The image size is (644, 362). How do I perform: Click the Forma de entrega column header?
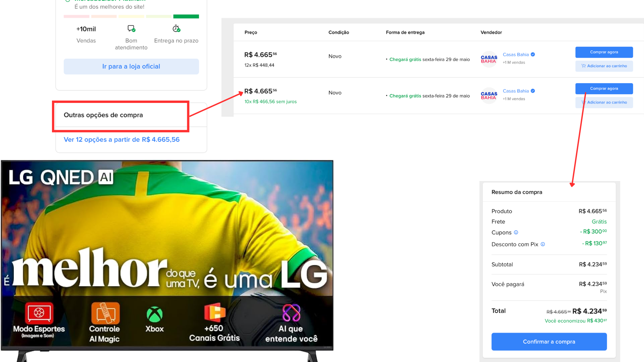pyautogui.click(x=405, y=33)
